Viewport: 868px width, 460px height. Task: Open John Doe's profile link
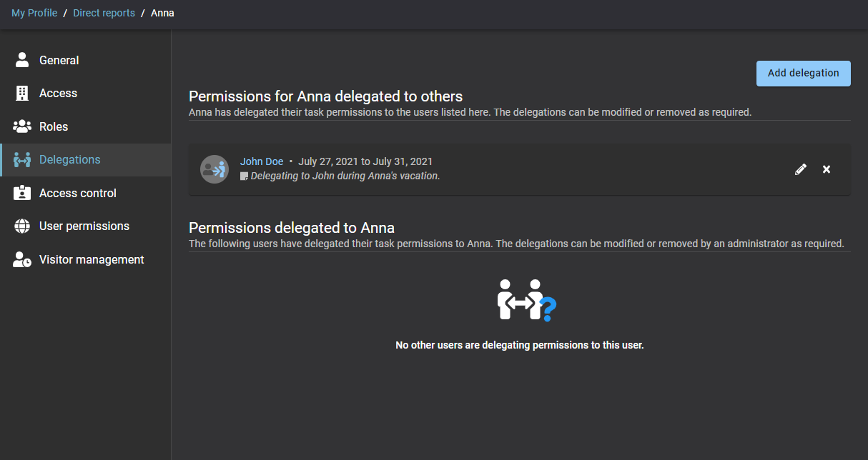click(x=262, y=161)
